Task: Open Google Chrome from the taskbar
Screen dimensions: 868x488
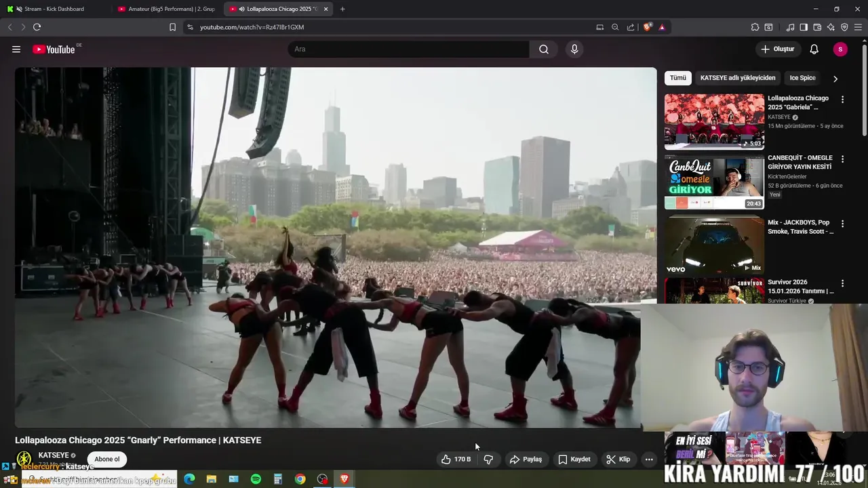Action: 300,479
